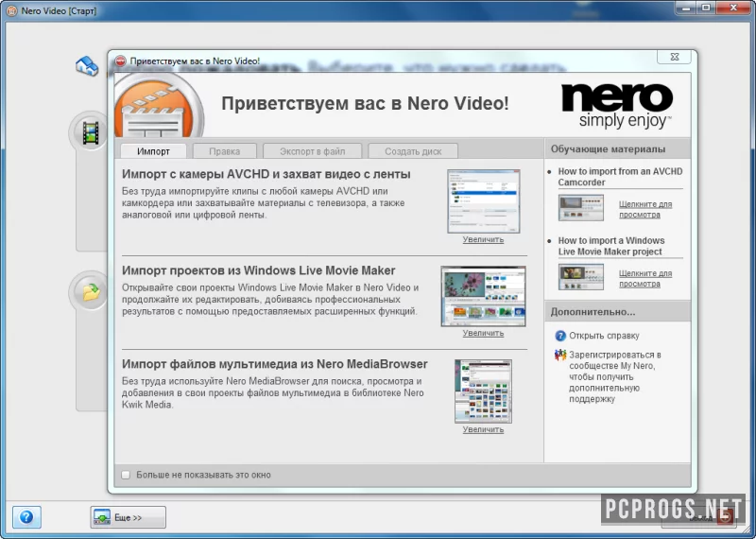Image resolution: width=756 pixels, height=539 pixels.
Task: Select the film strip icon in sidebar
Action: pos(90,132)
